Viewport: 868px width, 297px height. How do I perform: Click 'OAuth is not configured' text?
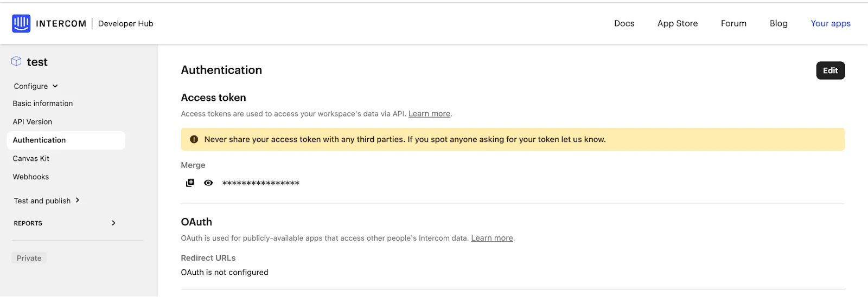coord(225,272)
